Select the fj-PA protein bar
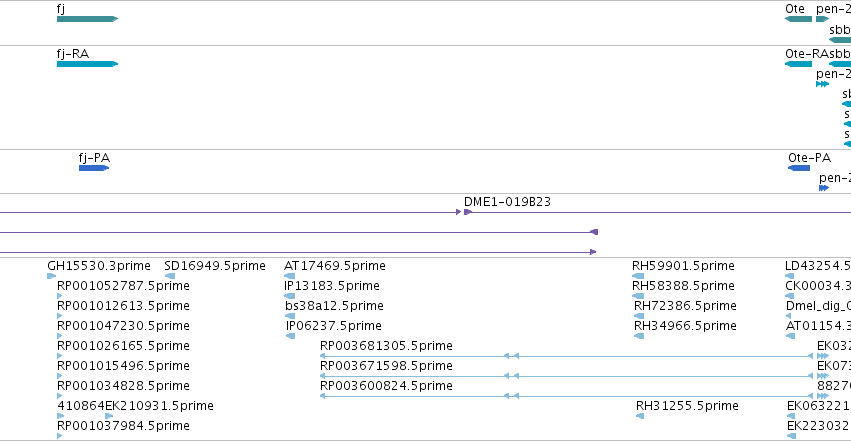851x441 pixels. (x=94, y=168)
